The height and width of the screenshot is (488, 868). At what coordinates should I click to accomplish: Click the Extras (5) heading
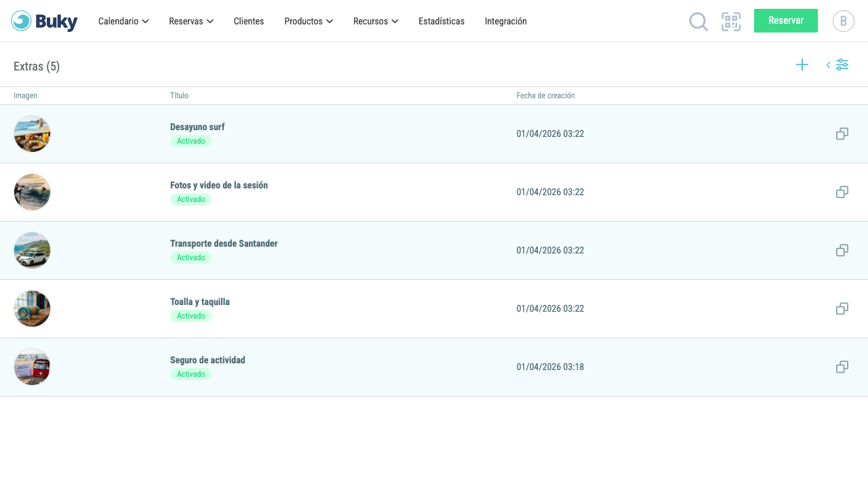[37, 66]
